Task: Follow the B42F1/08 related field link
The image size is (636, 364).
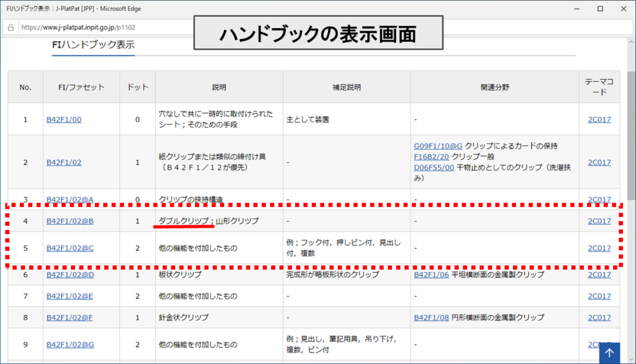Action: pos(432,317)
